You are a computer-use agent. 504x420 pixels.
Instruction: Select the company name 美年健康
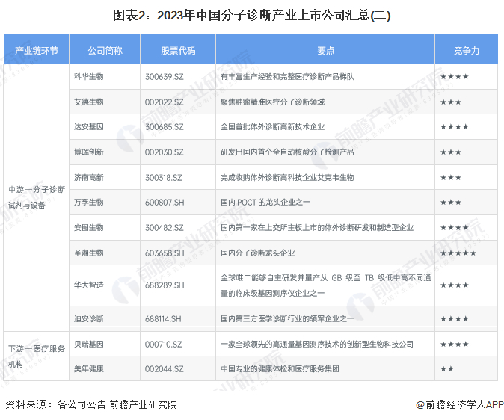coord(89,369)
